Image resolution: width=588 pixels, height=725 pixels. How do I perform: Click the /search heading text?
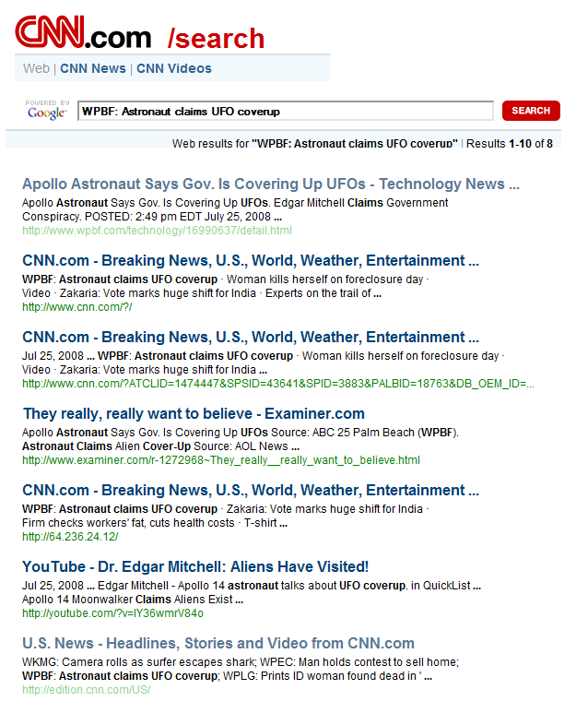point(217,39)
